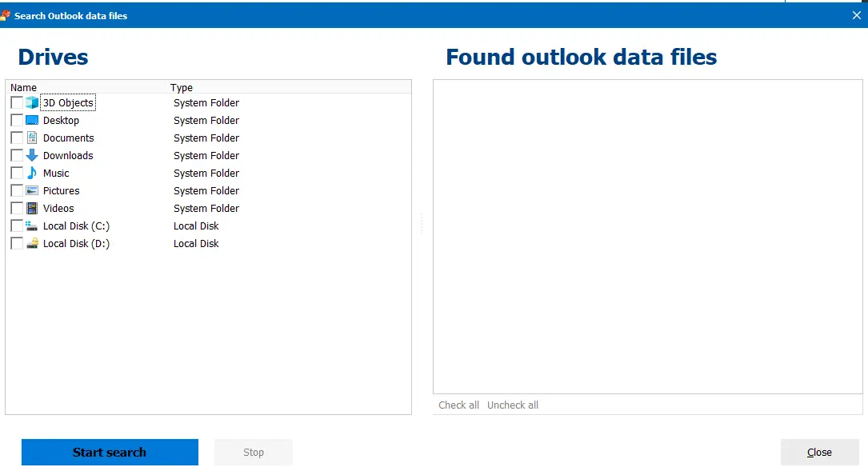
Task: Click the 3D Objects folder icon
Action: click(x=32, y=102)
